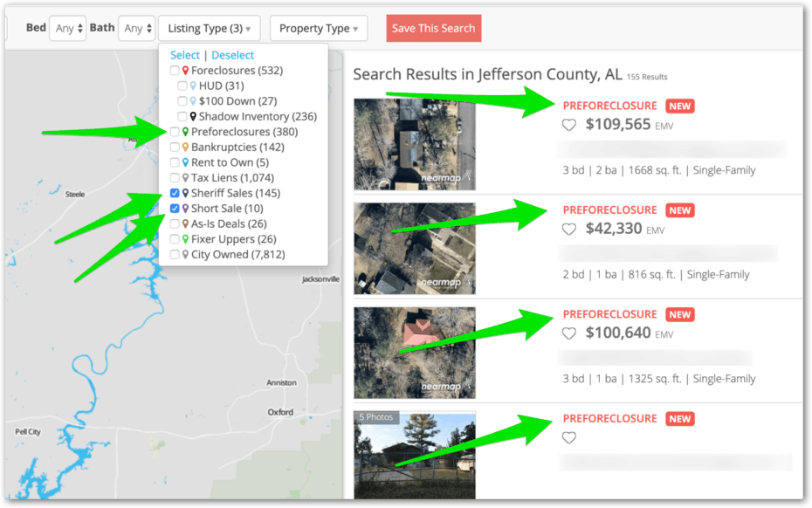Click the Deselect link

pos(232,55)
